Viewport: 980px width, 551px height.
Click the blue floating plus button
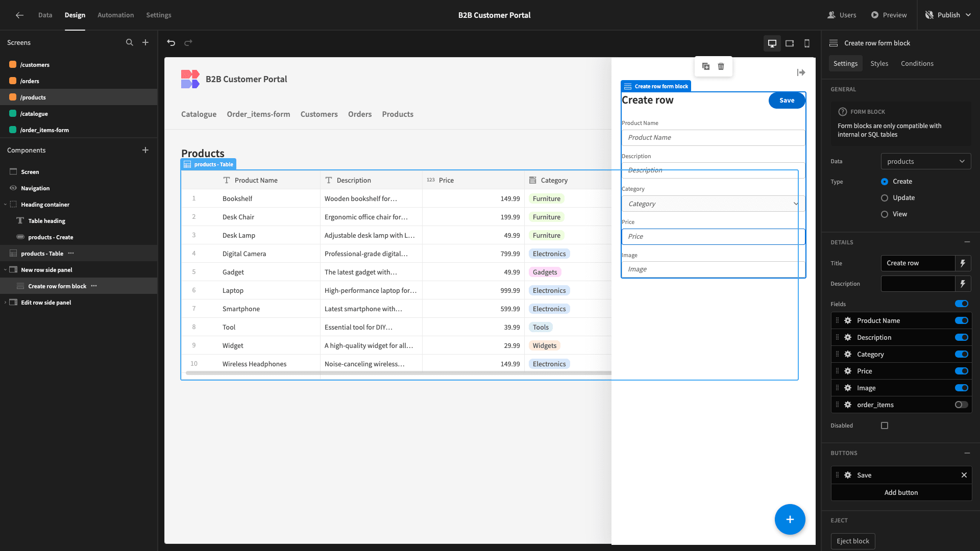click(790, 519)
